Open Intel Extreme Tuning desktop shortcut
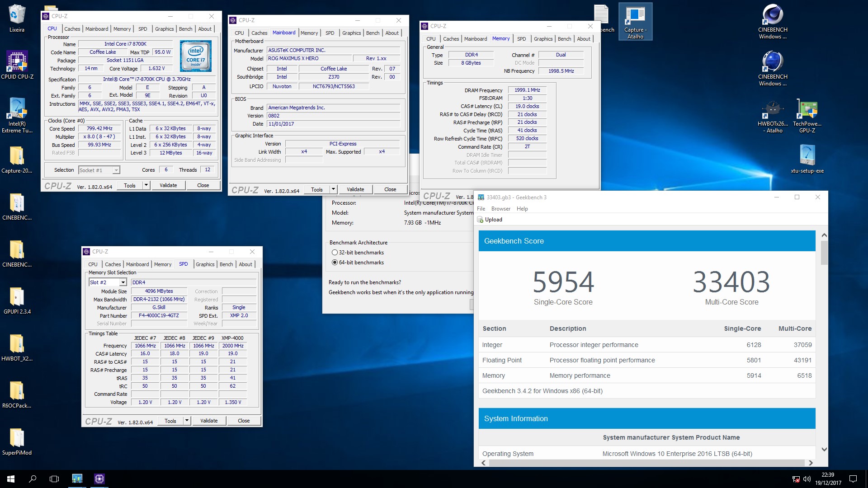This screenshot has width=868, height=488. 17,116
